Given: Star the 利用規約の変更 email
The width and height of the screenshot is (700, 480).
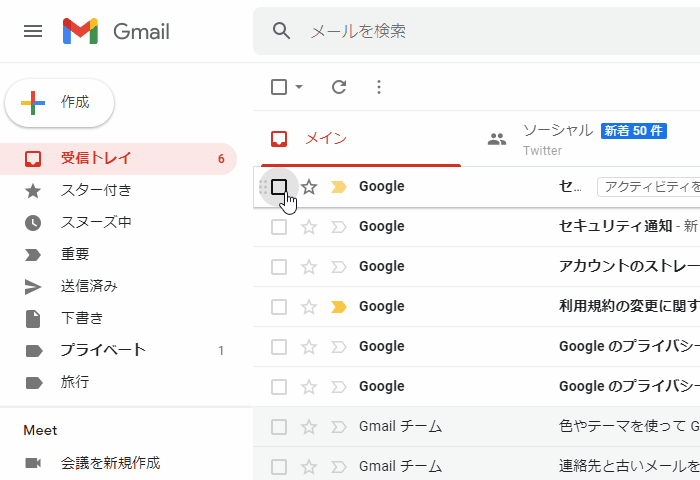Looking at the screenshot, I should coord(309,307).
